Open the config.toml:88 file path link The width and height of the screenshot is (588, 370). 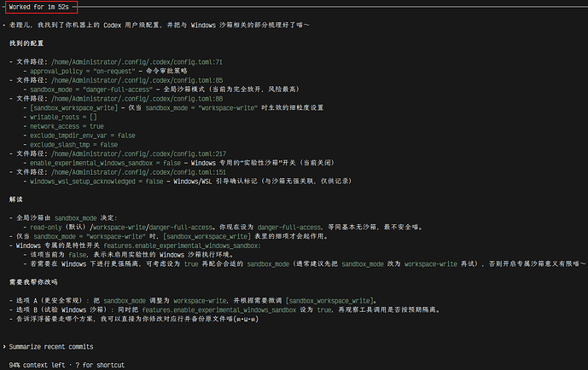click(x=137, y=99)
